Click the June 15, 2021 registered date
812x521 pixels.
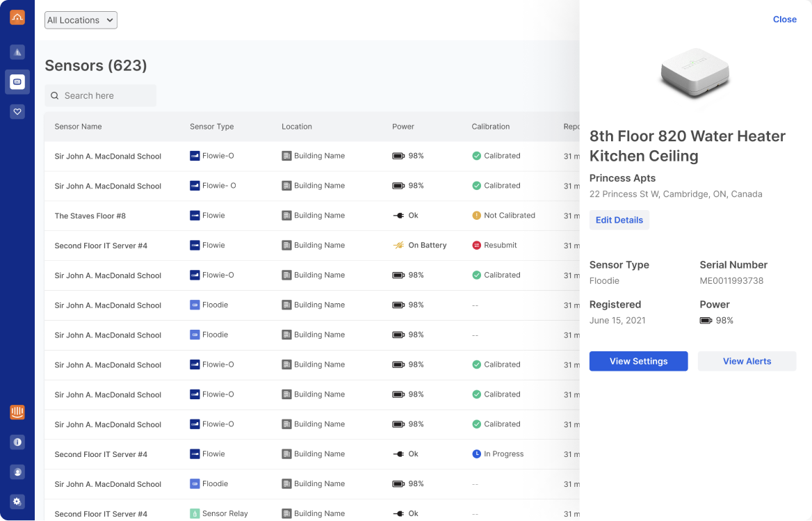617,321
